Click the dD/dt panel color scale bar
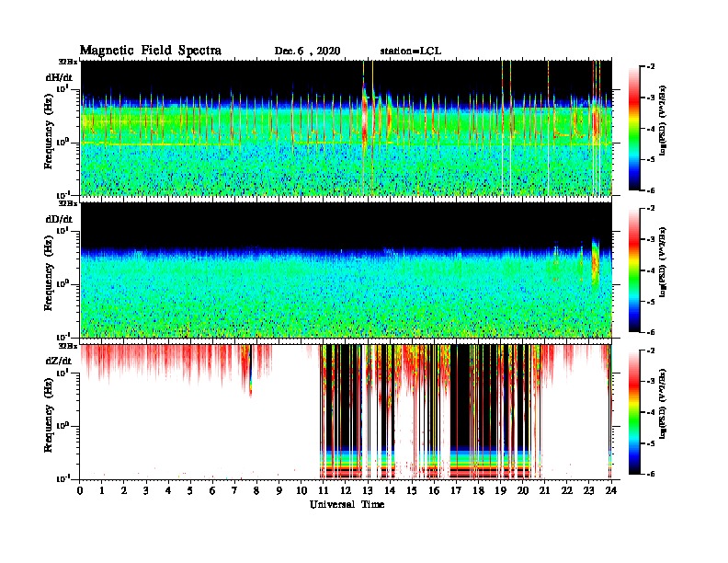This screenshot has width=728, height=563. [633, 270]
